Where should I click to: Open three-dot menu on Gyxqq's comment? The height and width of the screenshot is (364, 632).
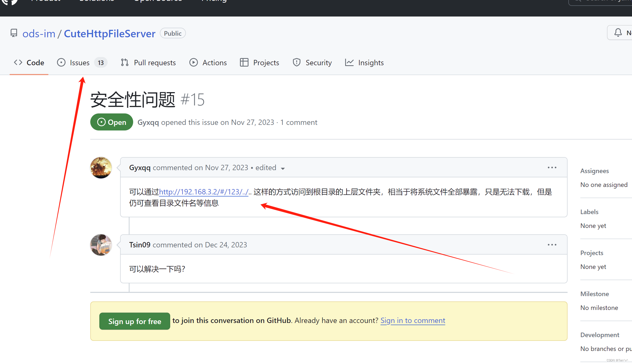(x=552, y=167)
